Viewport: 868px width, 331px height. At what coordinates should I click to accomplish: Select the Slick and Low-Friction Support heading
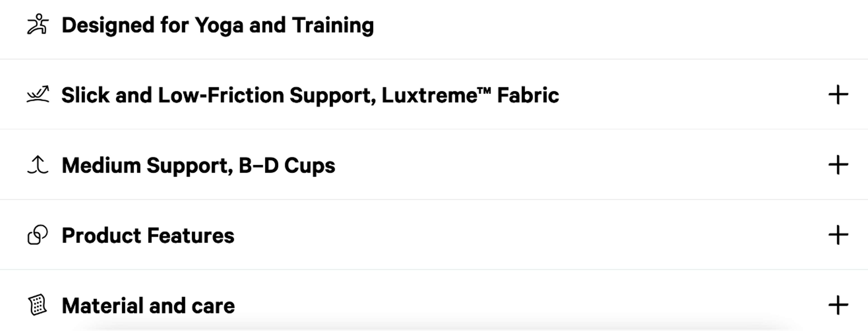310,95
